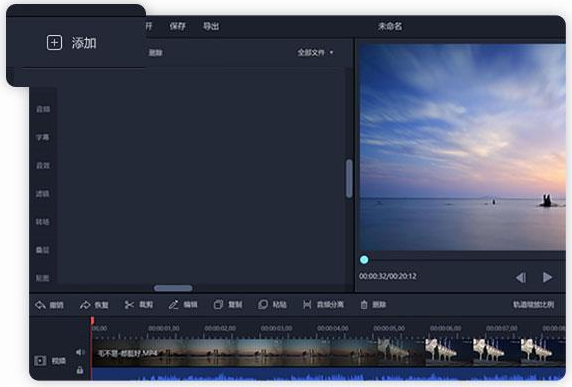
Task: Toggle the video track icon beside 视频
Action: click(x=40, y=361)
